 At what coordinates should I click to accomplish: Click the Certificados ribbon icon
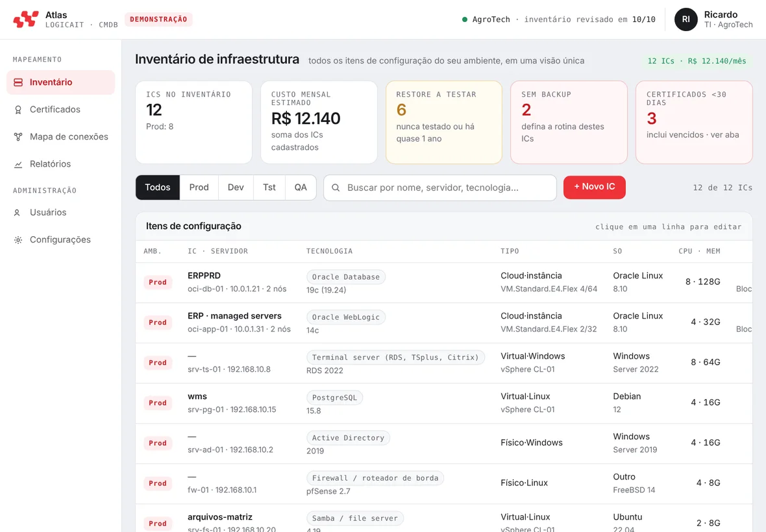(18, 110)
